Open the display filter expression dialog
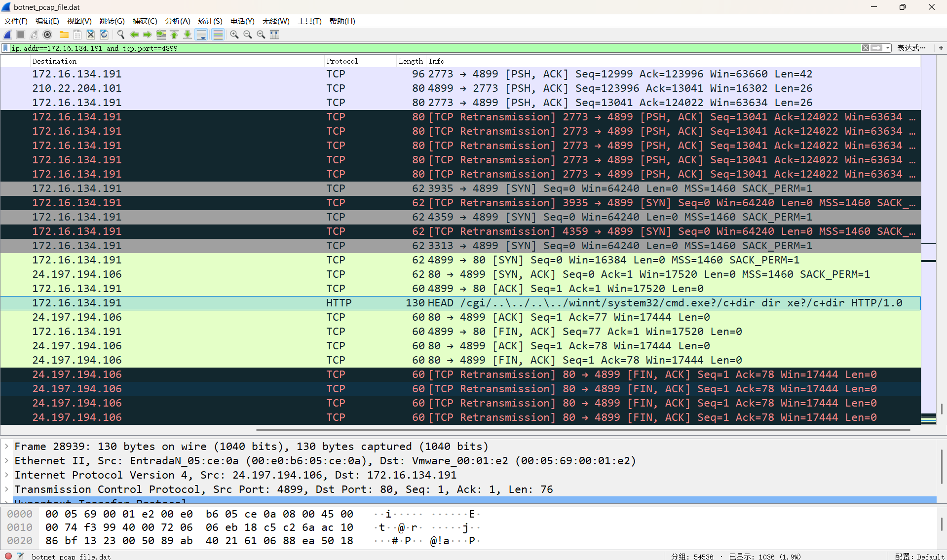This screenshot has height=560, width=947. 911,48
